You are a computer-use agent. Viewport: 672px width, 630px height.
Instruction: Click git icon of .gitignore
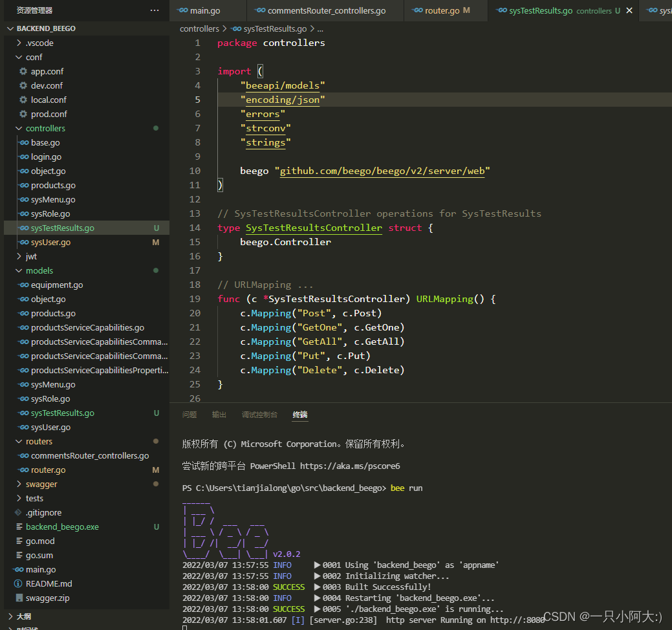point(18,512)
